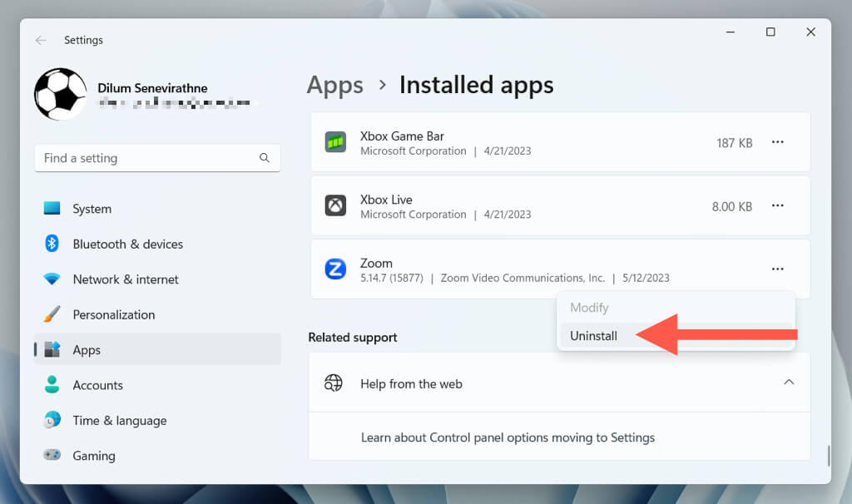Open Gaming settings
The height and width of the screenshot is (504, 852).
(157, 456)
